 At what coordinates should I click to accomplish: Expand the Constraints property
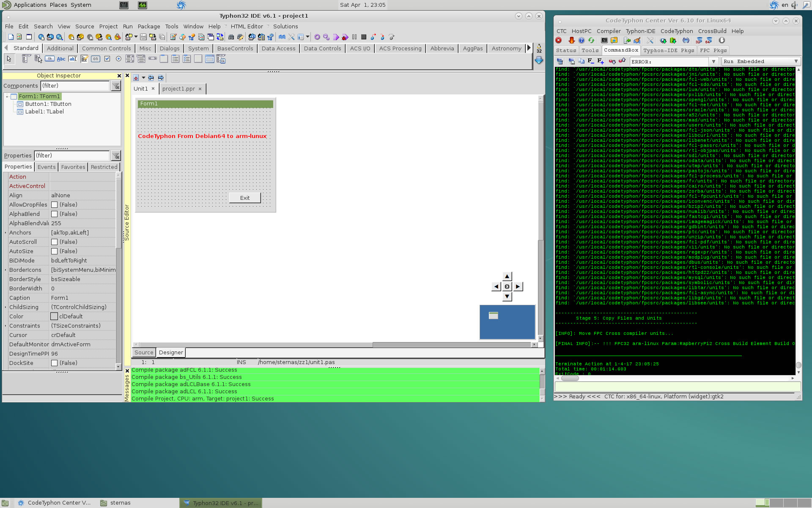pos(5,326)
